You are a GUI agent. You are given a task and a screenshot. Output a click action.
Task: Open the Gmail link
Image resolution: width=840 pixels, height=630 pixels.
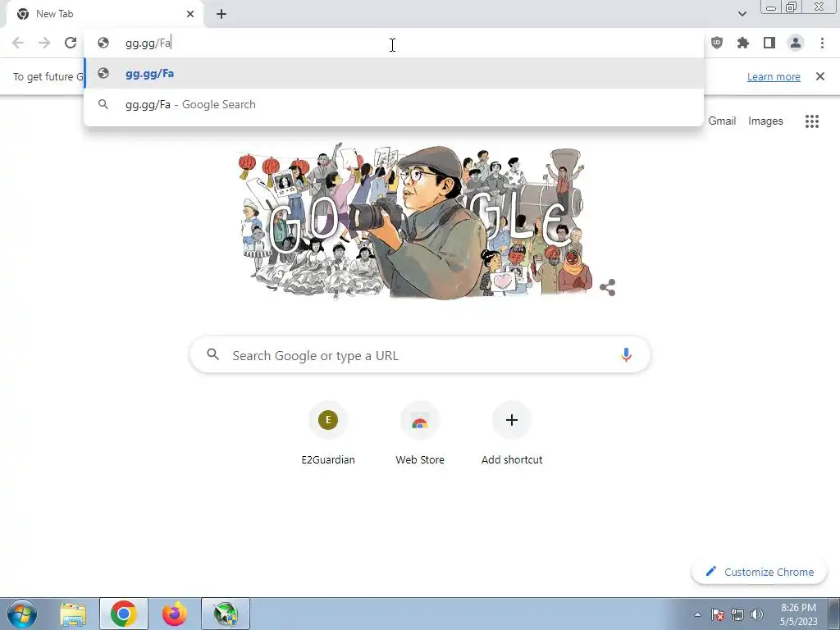[x=722, y=121]
